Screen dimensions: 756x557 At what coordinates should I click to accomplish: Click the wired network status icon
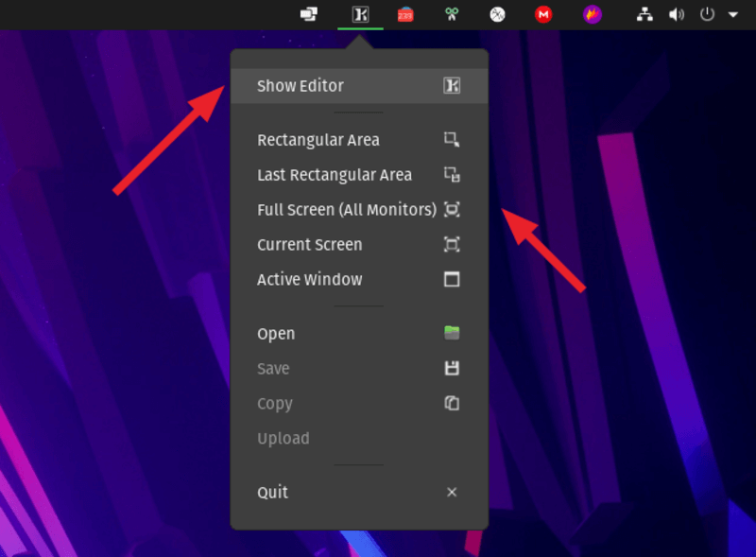pyautogui.click(x=645, y=14)
